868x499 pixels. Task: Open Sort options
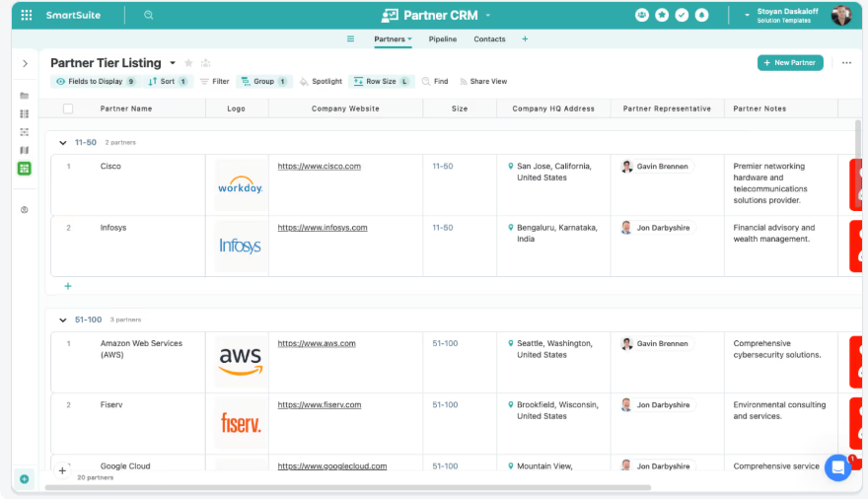[x=168, y=81]
